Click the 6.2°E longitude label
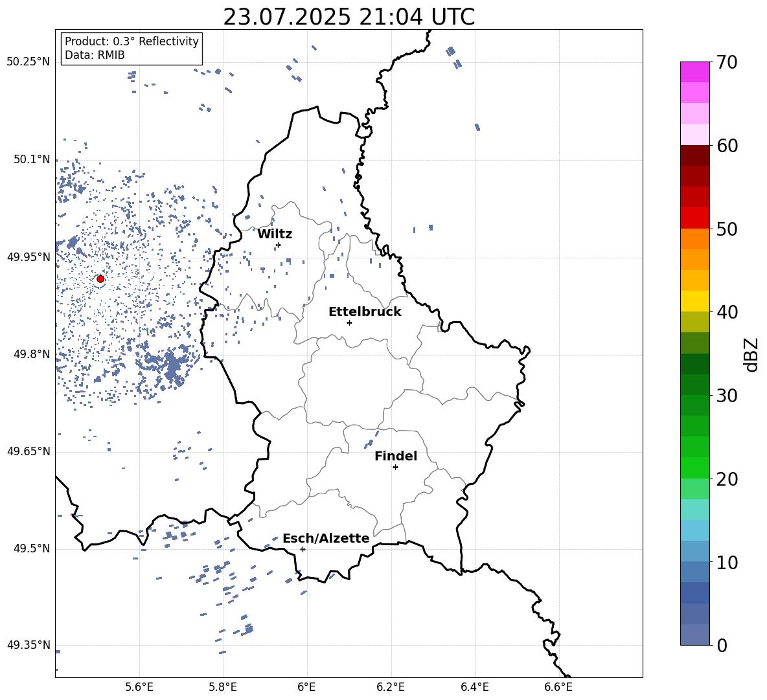The image size is (767, 700). click(391, 687)
